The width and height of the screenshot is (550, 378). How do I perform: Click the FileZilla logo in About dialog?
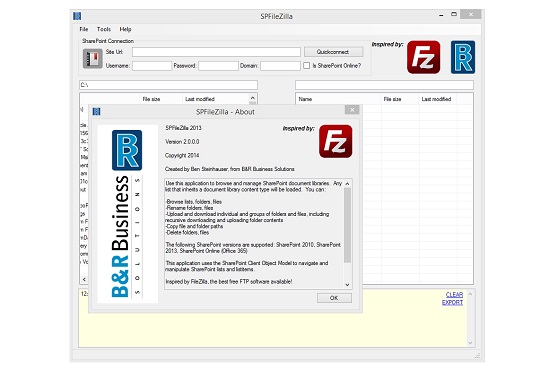(x=335, y=141)
